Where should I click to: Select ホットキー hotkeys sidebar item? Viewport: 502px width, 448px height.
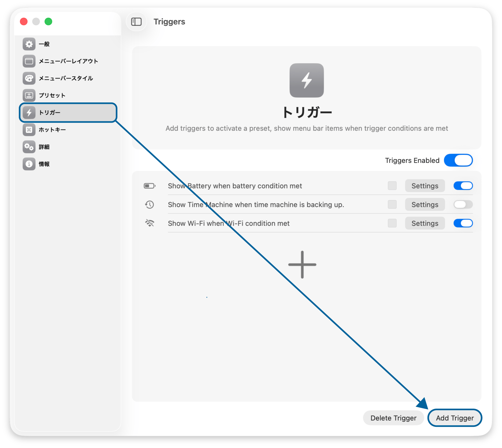coord(52,130)
